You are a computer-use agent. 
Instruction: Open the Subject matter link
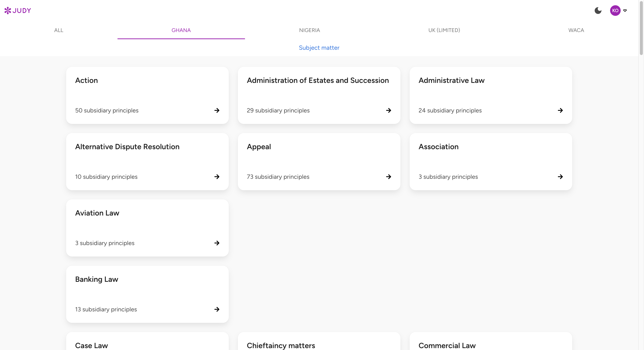pos(319,47)
